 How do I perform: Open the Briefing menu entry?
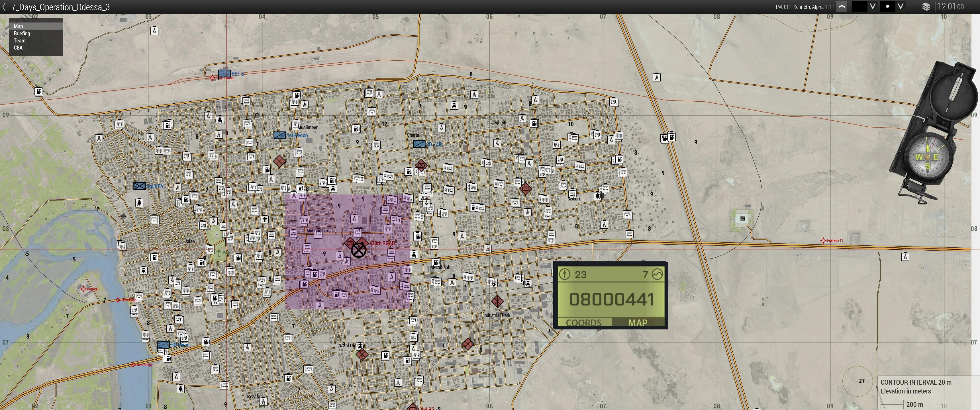pyautogui.click(x=22, y=34)
